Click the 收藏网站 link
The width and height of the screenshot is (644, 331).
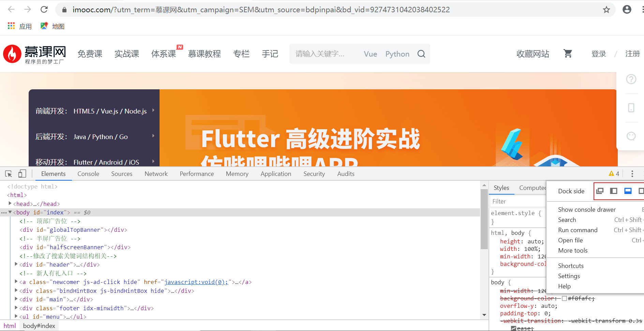click(x=533, y=54)
